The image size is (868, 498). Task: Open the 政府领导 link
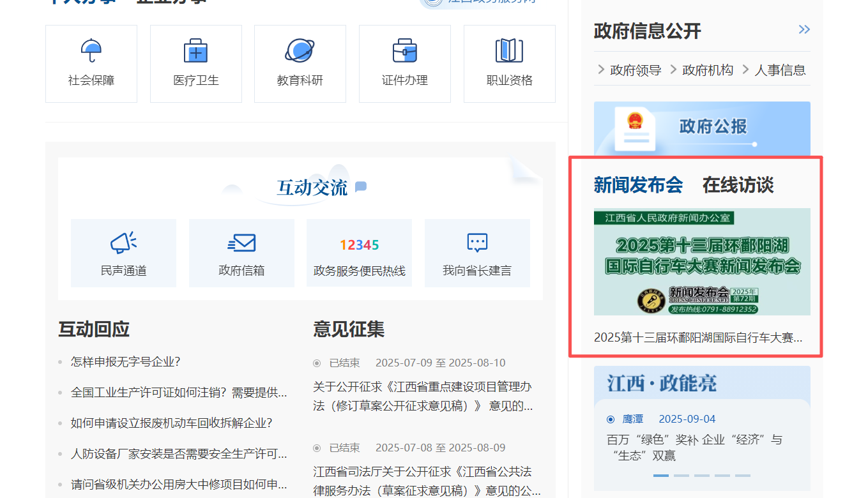point(636,70)
